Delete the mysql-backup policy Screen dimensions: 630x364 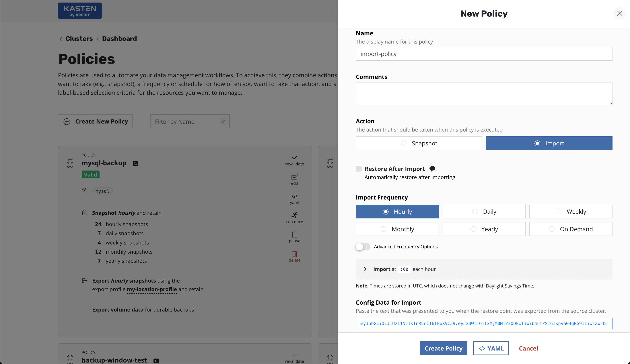point(295,256)
